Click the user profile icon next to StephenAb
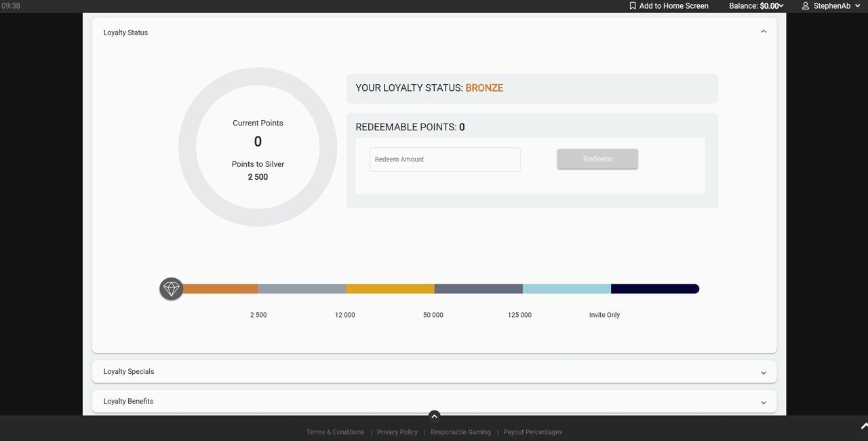868x441 pixels. coord(806,6)
